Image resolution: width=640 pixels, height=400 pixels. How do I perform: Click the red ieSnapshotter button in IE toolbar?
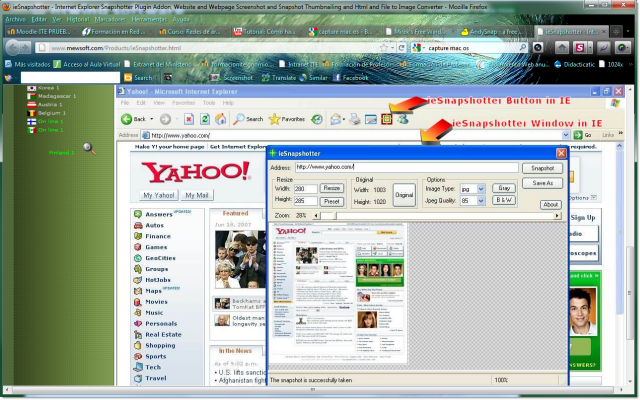pos(387,119)
